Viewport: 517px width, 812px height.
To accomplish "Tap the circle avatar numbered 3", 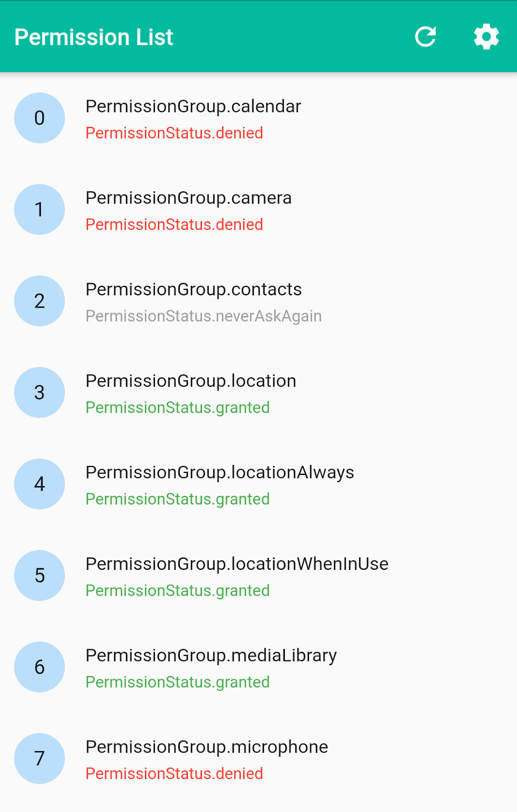I will click(40, 392).
